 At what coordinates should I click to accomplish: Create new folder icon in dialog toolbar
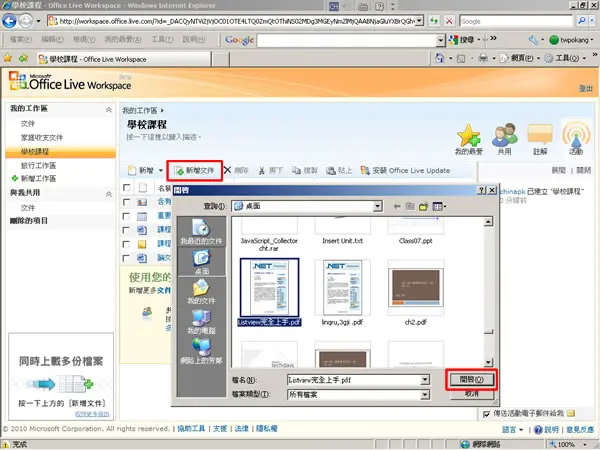pyautogui.click(x=423, y=207)
